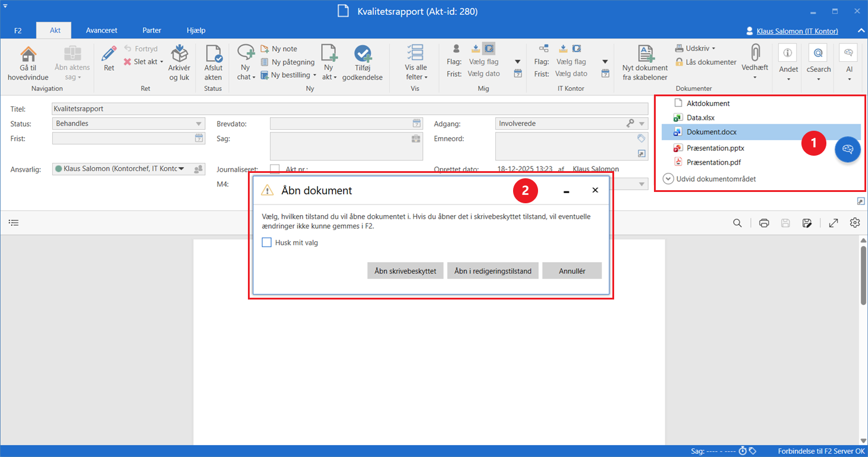Click Lås dokumenter in the ribbon
Image resolution: width=868 pixels, height=457 pixels.
(706, 62)
